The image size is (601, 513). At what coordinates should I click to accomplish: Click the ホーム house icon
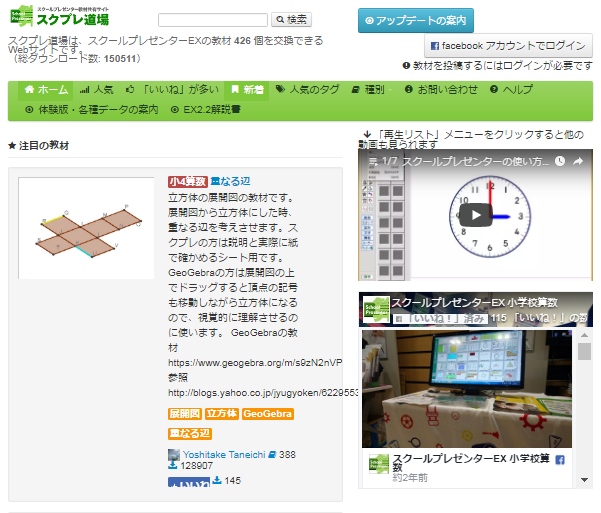tap(29, 89)
